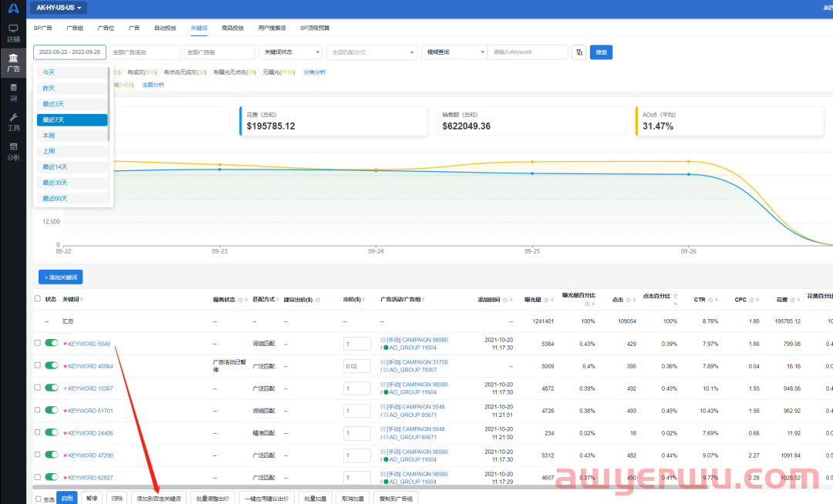The width and height of the screenshot is (833, 504).
Task: Open the 全部匹配方式 match type dropdown
Action: 371,52
